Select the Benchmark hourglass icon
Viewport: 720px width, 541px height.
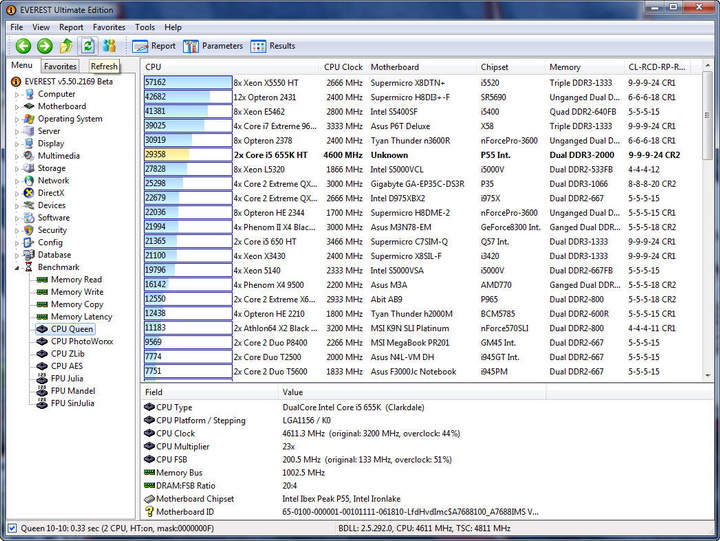pos(29,268)
